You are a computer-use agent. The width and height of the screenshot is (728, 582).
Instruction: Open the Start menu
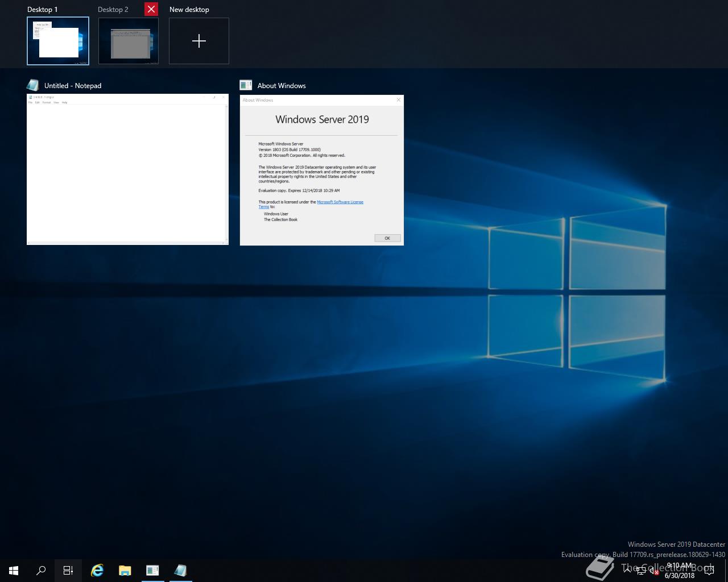click(x=14, y=571)
